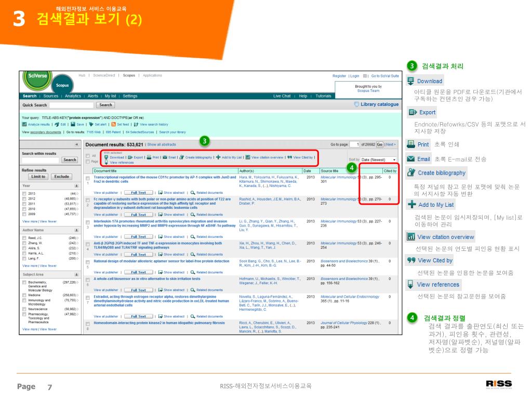Click Related documents magnifier under Interleukin-17A article

click(193, 237)
